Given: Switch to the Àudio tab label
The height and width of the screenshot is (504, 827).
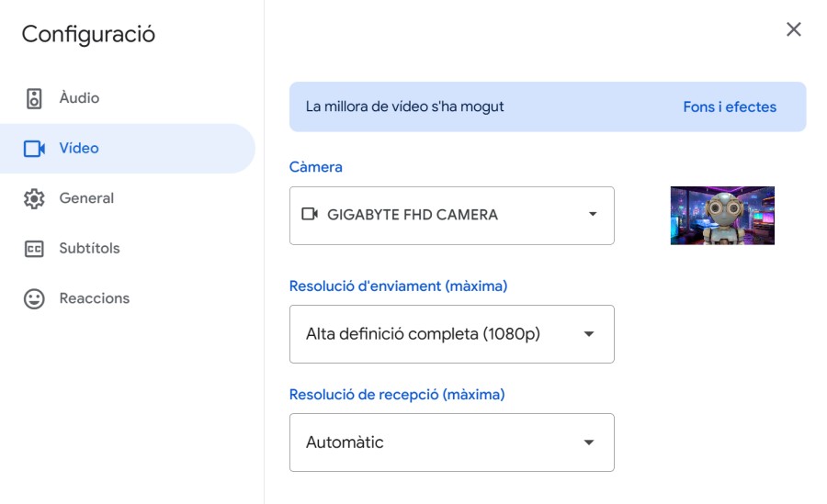Looking at the screenshot, I should point(79,98).
